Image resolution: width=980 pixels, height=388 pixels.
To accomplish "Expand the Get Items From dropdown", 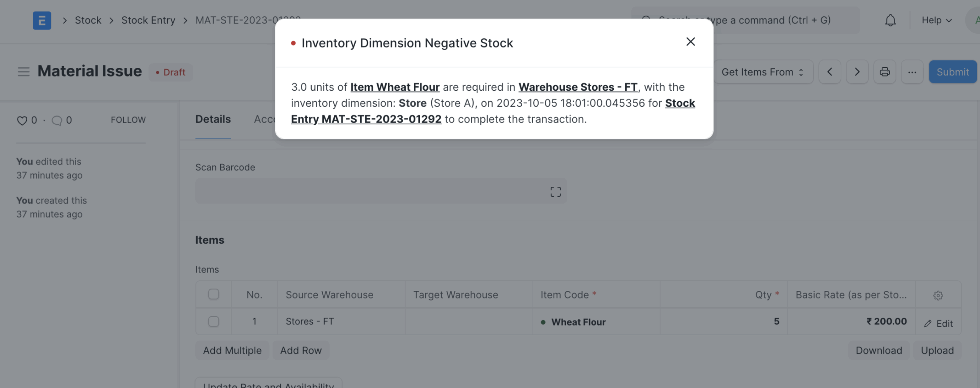I will (762, 72).
